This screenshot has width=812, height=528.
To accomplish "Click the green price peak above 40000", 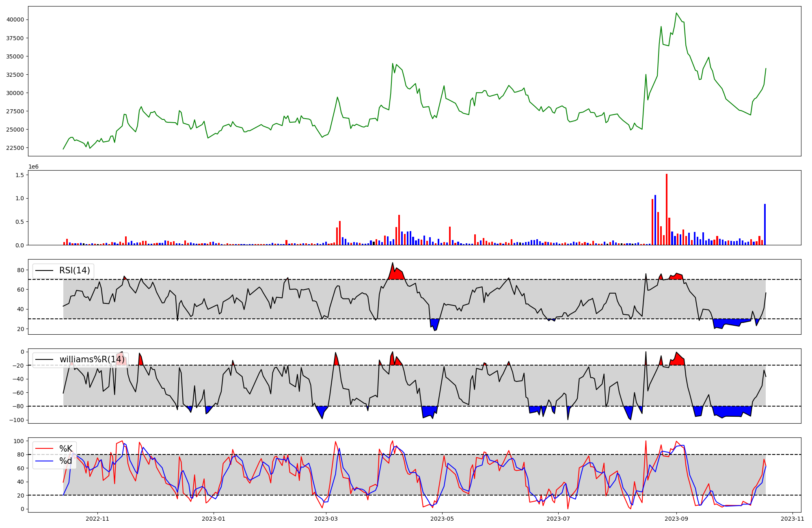I will [x=676, y=13].
